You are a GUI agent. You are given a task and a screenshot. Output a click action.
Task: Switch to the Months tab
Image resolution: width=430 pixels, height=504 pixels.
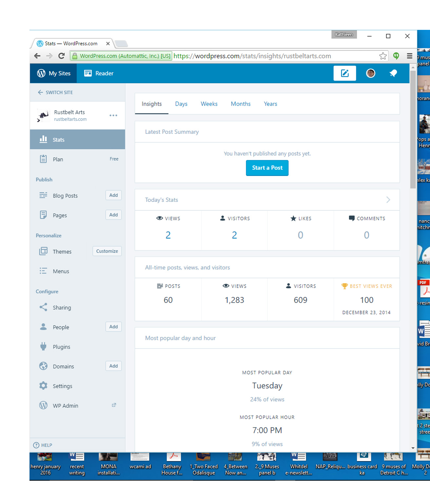click(x=241, y=104)
